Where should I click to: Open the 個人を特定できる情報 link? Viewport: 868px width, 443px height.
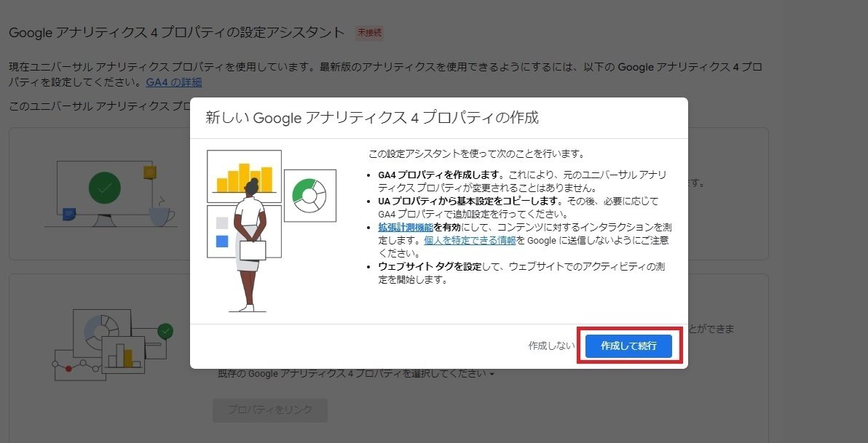coord(470,241)
